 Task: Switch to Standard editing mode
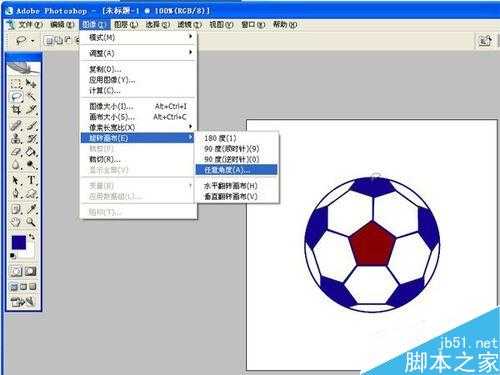point(16,271)
